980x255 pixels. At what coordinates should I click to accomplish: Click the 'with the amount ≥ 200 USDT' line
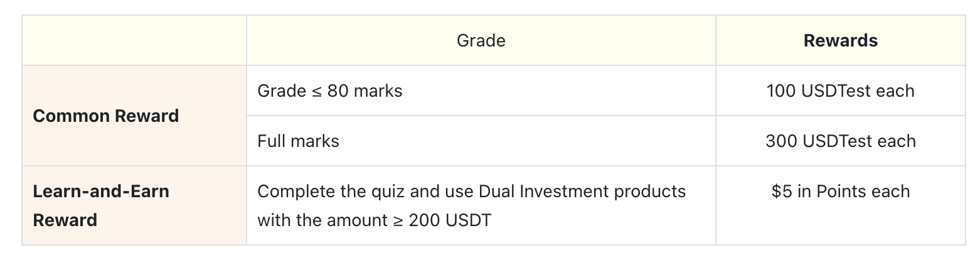click(374, 220)
